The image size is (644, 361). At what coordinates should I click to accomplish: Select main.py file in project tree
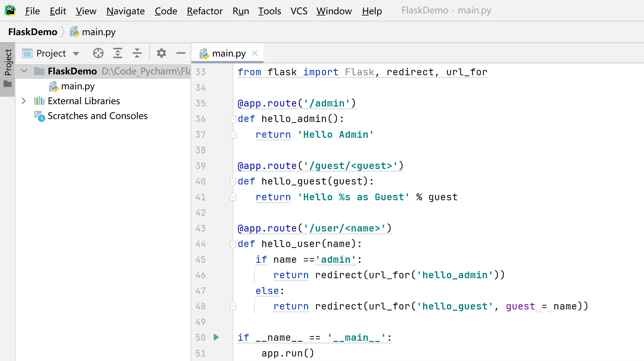coord(77,86)
